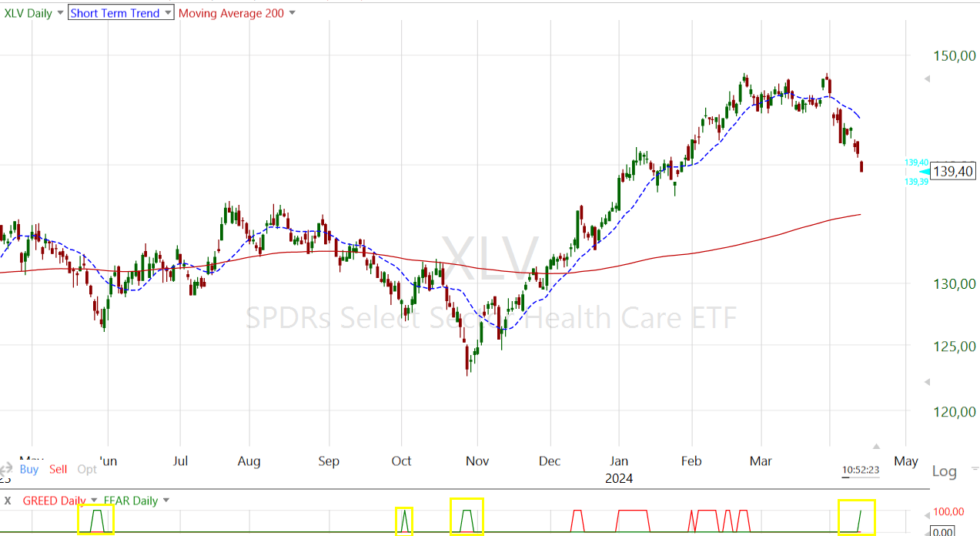Close the indicator pane with the x
Viewport: 980px width, 536px height.
click(x=8, y=501)
